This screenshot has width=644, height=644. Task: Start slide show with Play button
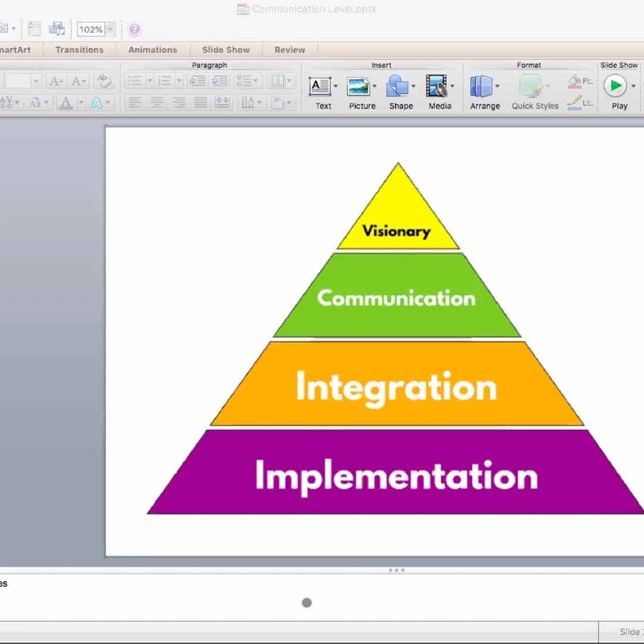pos(614,86)
